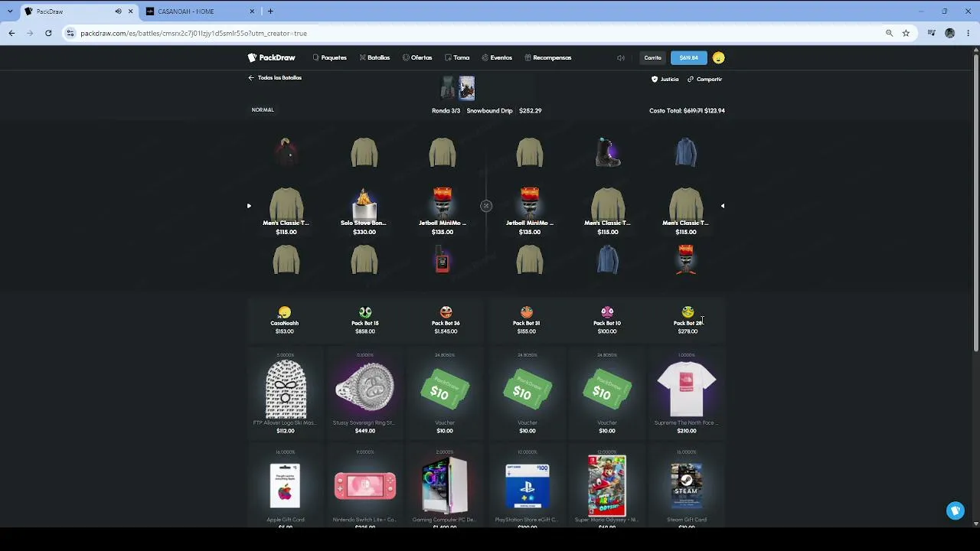Click the center fairness icon on the reel divider
980x551 pixels.
coord(486,206)
